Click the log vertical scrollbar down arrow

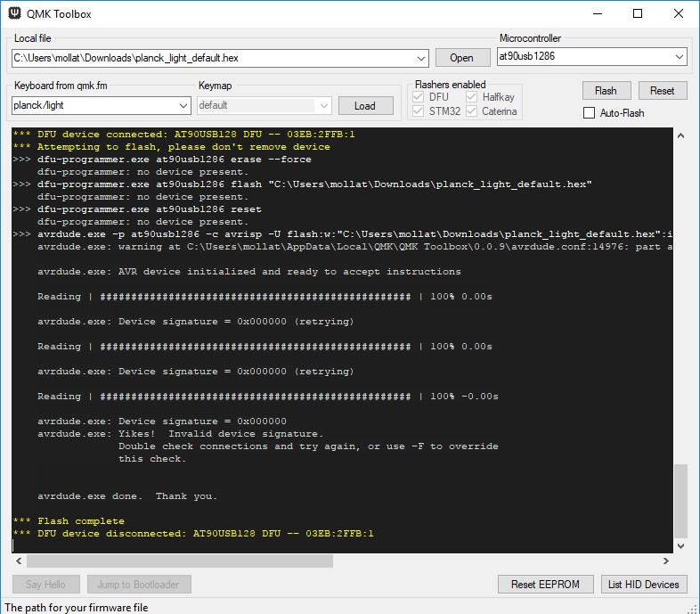click(681, 544)
